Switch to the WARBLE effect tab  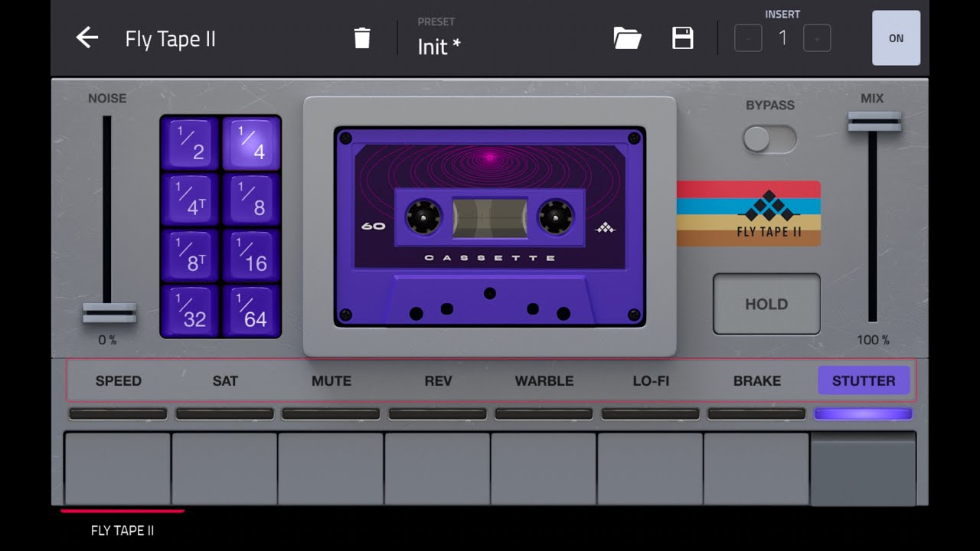click(544, 380)
